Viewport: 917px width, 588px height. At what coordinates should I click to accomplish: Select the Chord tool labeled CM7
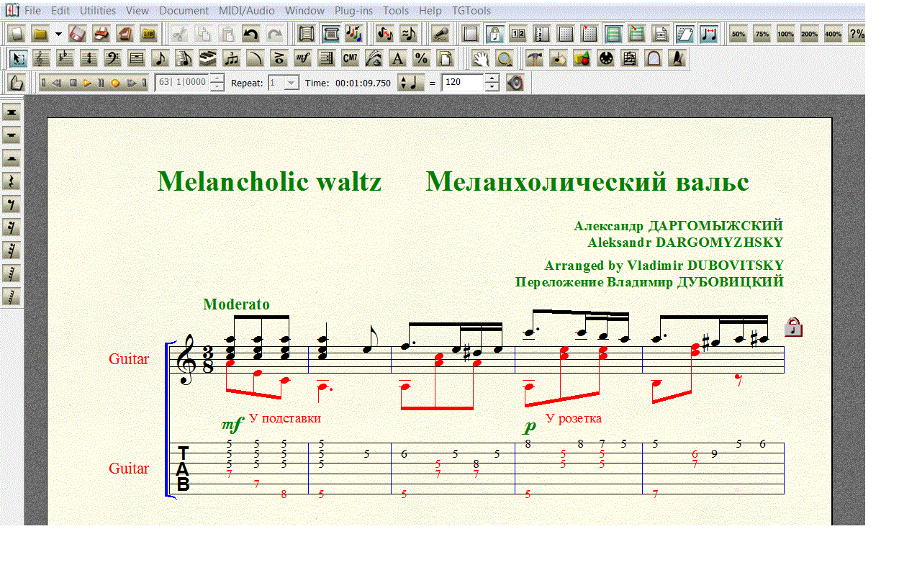[x=351, y=58]
